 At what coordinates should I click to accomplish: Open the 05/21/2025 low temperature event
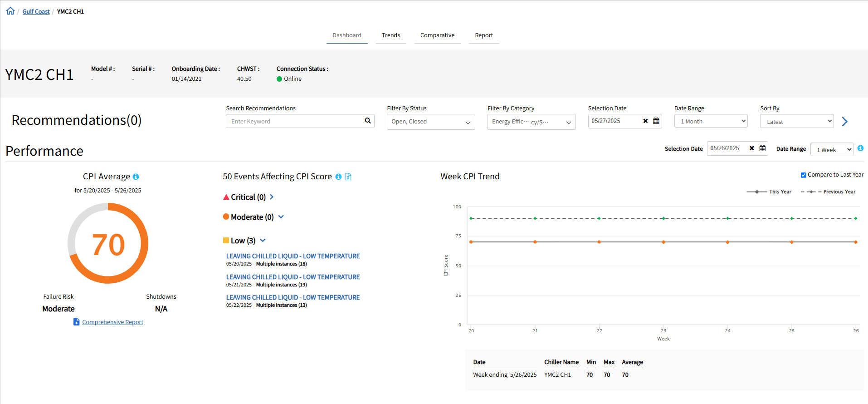click(293, 277)
